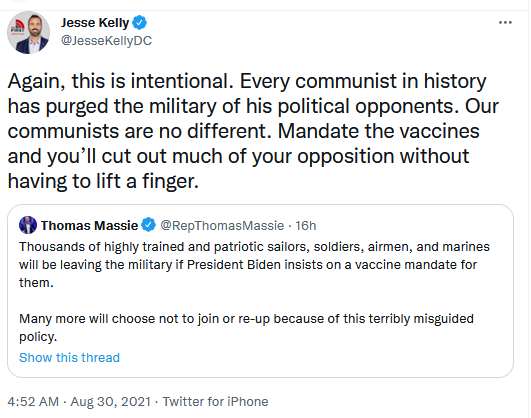Viewport: 531px width, 418px height.
Task: Open Jesse Kelly's profile picture
Action: click(28, 33)
